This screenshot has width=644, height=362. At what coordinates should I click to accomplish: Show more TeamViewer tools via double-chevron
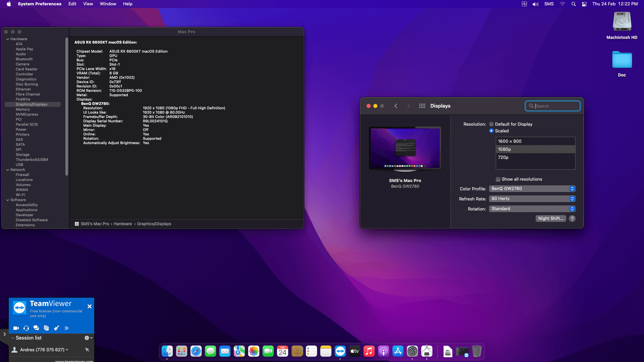[66, 328]
